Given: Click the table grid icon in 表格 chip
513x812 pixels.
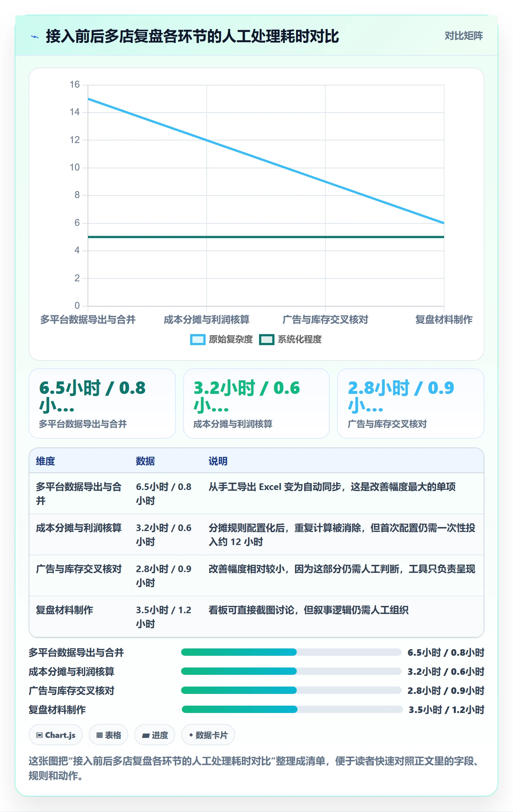Looking at the screenshot, I should (x=99, y=735).
